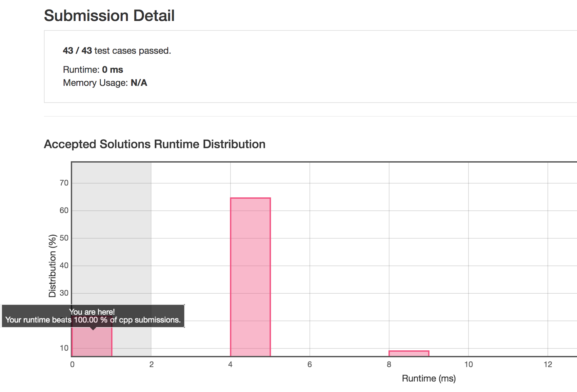Click the y-axis label 30

[64, 293]
